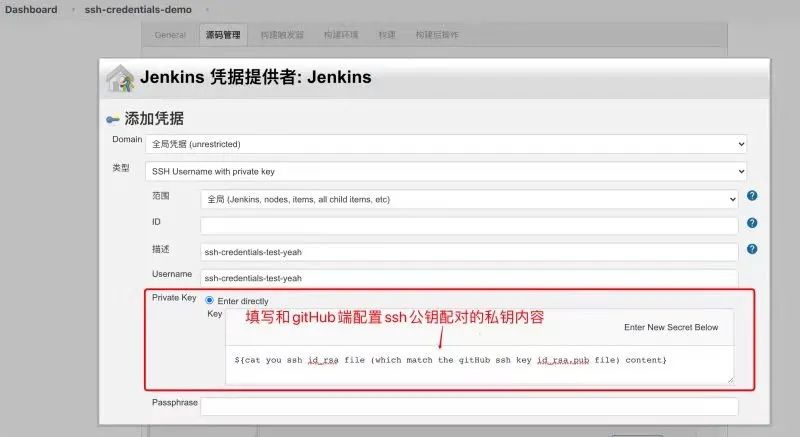Open help icon for the 描述 field
Screen dimensions: 800x437
tap(752, 249)
